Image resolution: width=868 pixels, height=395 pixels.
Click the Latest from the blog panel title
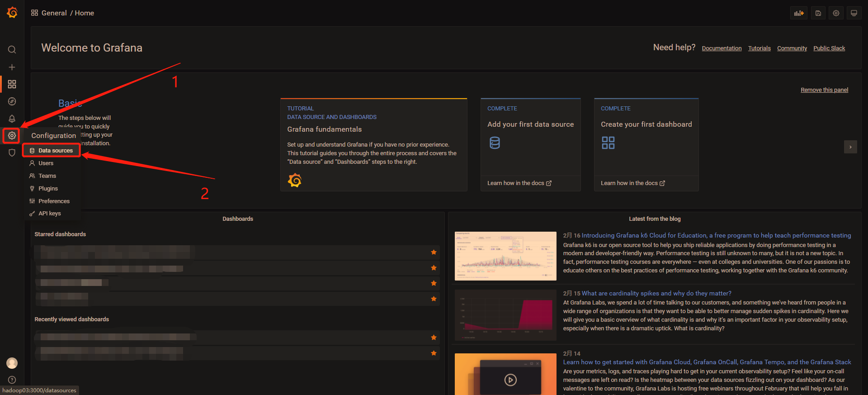(x=655, y=219)
